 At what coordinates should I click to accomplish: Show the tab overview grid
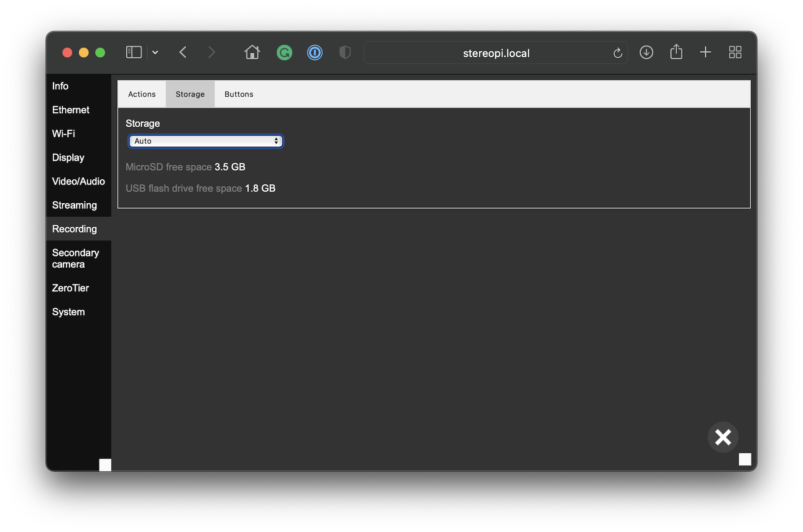(735, 52)
